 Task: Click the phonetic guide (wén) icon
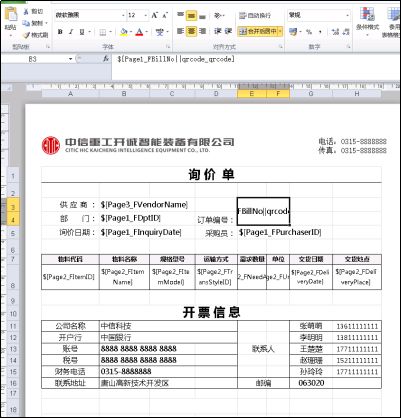pyautogui.click(x=160, y=32)
